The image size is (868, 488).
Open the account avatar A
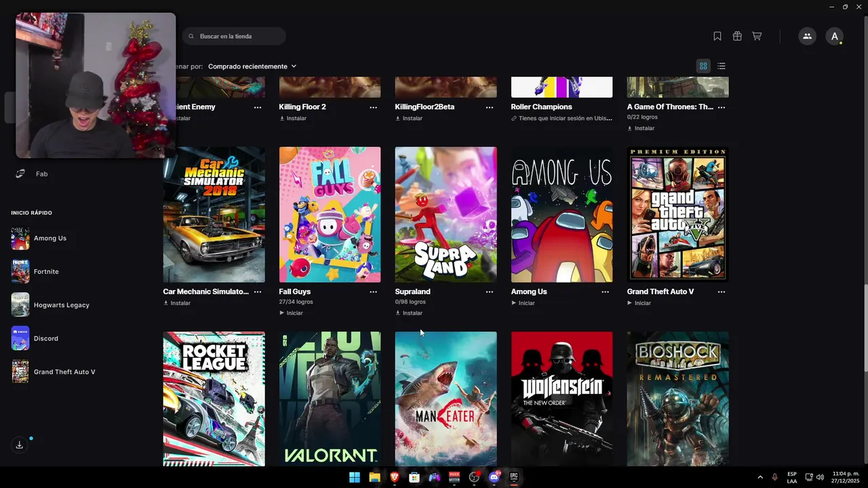point(834,37)
